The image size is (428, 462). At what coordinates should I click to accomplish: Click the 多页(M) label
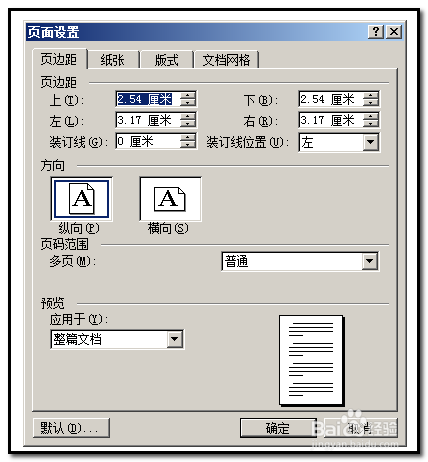(x=73, y=261)
